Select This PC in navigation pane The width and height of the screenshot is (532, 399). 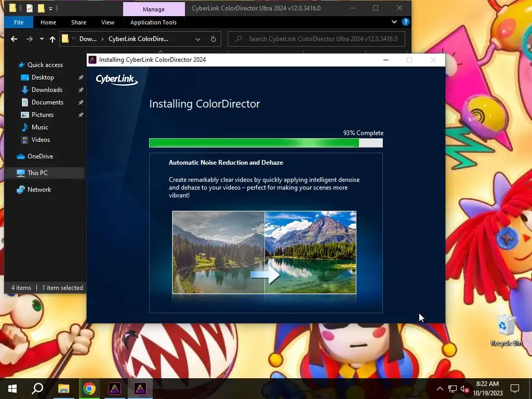click(x=37, y=173)
